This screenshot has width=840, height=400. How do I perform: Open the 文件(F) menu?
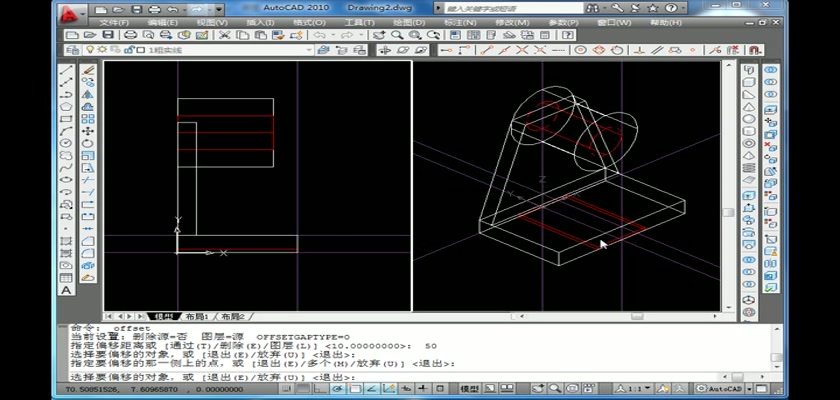(115, 22)
